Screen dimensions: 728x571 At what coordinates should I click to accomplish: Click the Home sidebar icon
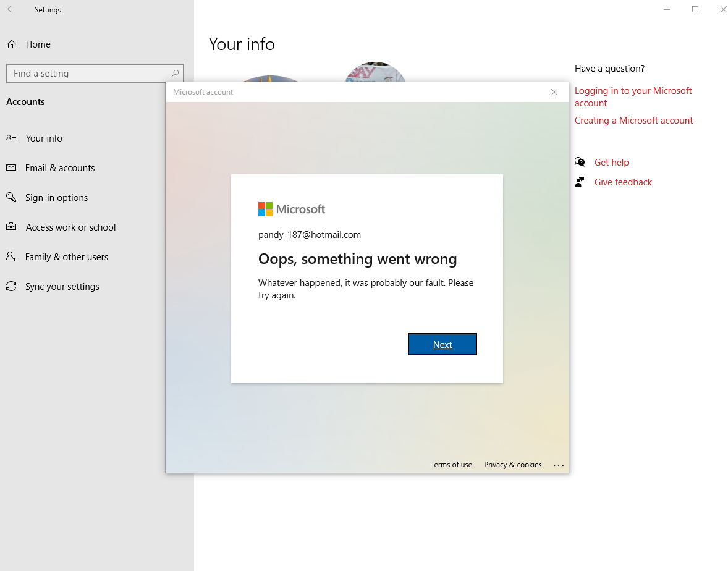pos(12,44)
